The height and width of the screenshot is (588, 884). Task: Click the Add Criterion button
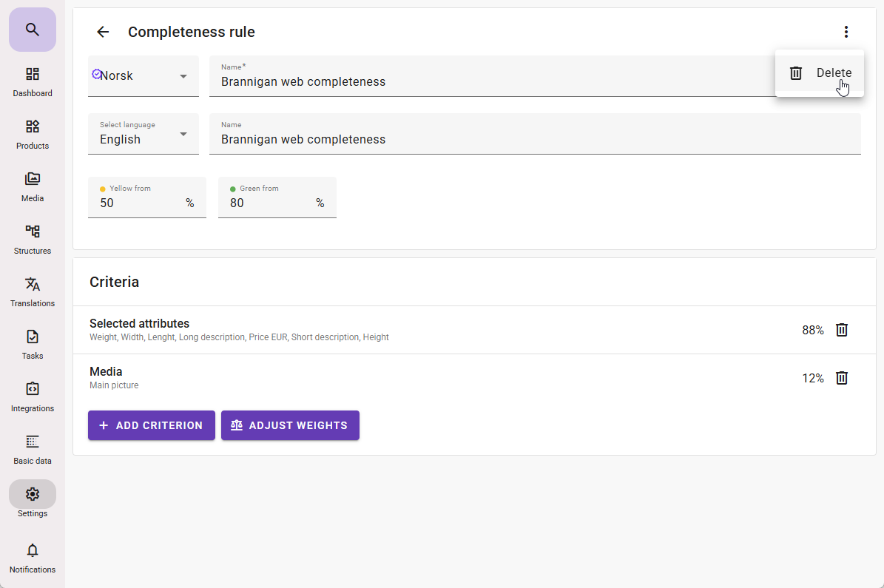(152, 425)
